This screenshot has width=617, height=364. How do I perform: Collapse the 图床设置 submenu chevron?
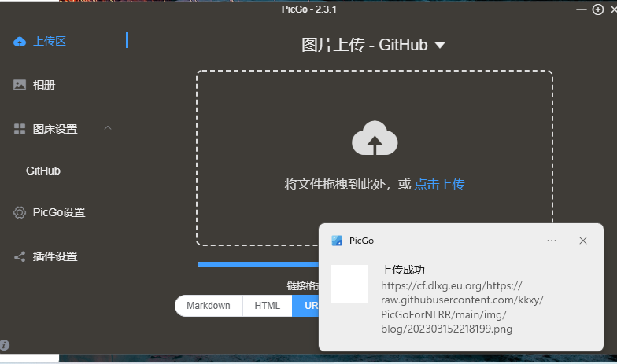[x=108, y=128]
